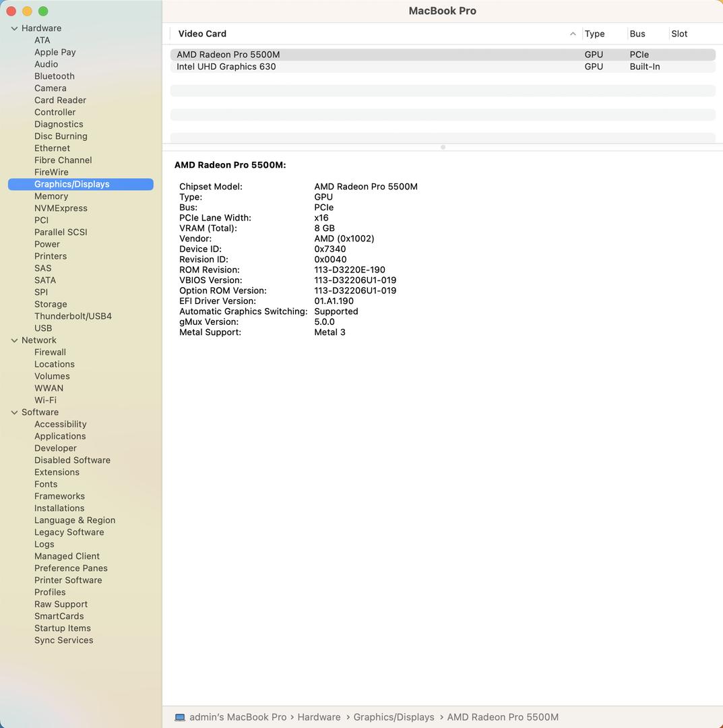Open the PCI entry
This screenshot has width=723, height=728.
[x=41, y=220]
